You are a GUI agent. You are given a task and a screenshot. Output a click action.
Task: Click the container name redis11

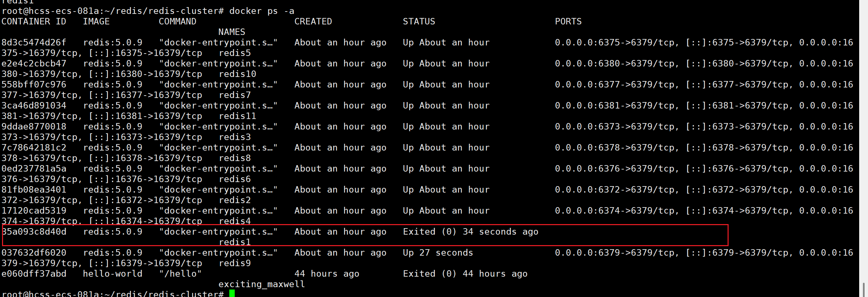click(x=237, y=116)
